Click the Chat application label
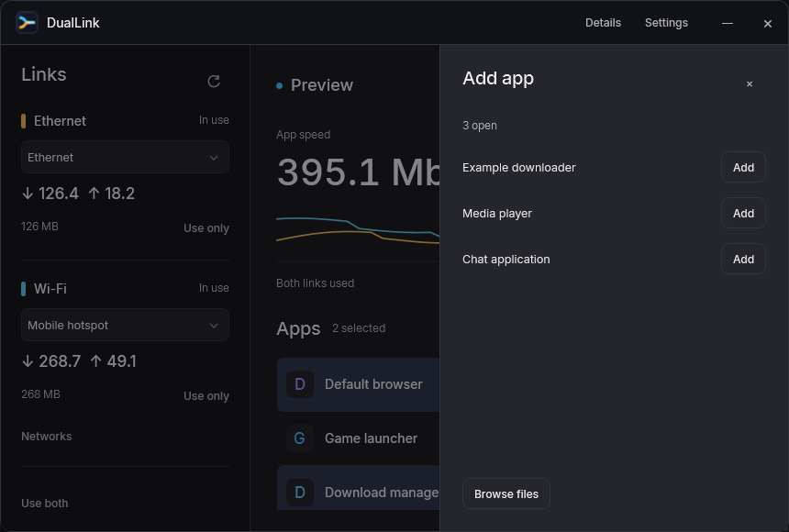 (x=506, y=260)
